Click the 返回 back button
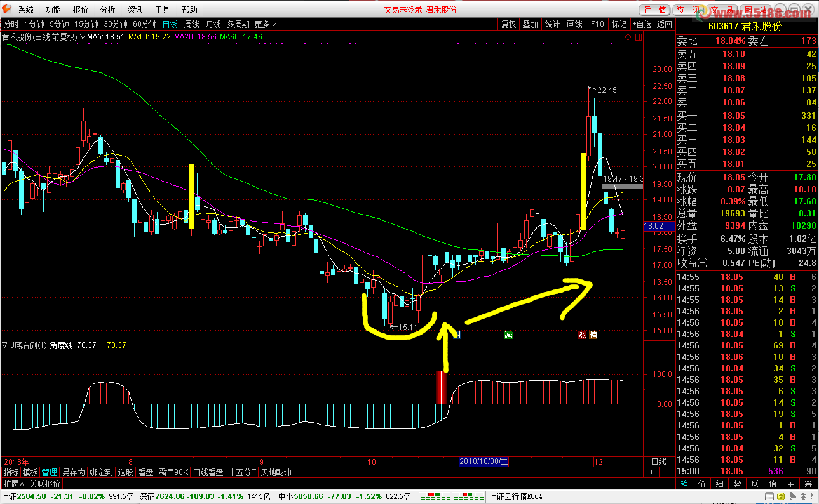Screen dimensions: 819x504 [x=665, y=24]
